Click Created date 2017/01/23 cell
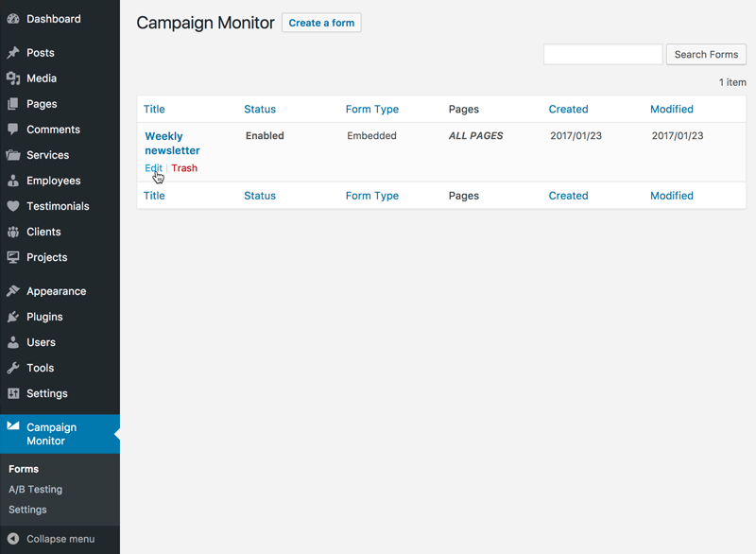The width and height of the screenshot is (756, 554). tap(576, 135)
